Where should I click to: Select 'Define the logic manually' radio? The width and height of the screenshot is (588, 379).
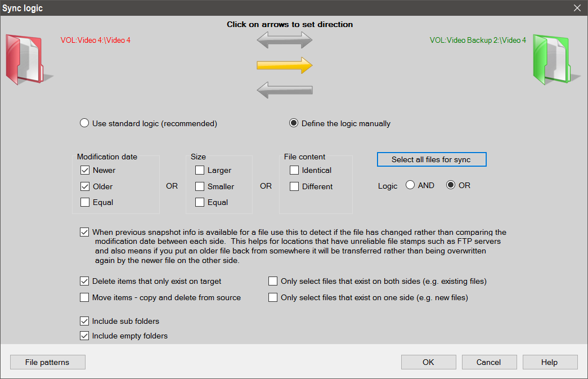tap(294, 123)
